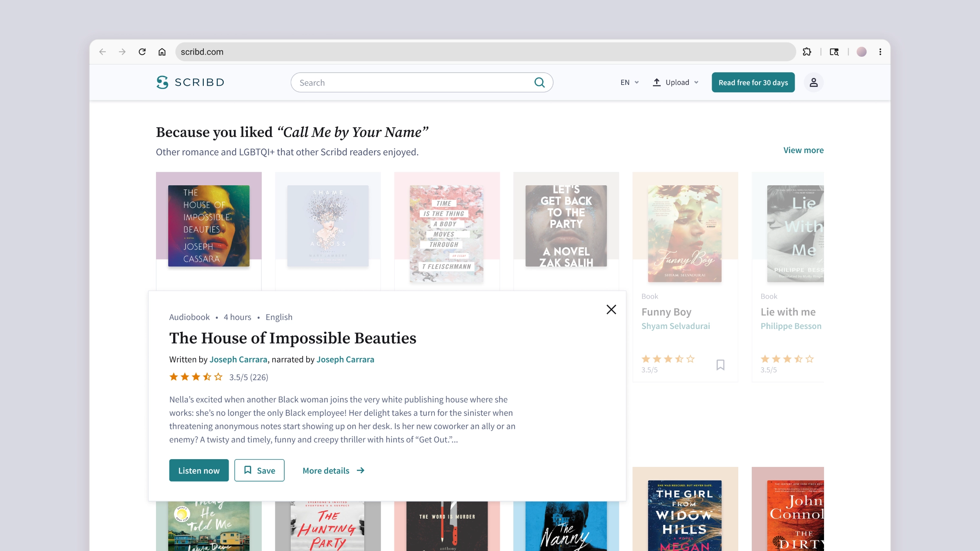The width and height of the screenshot is (980, 551).
Task: Open the Funny Boy cover
Action: pyautogui.click(x=685, y=234)
